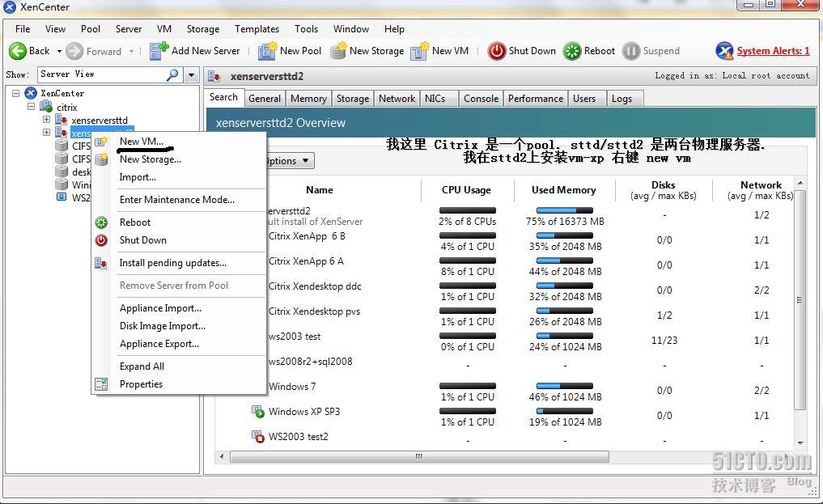
Task: Open the Storage tab
Action: [352, 99]
